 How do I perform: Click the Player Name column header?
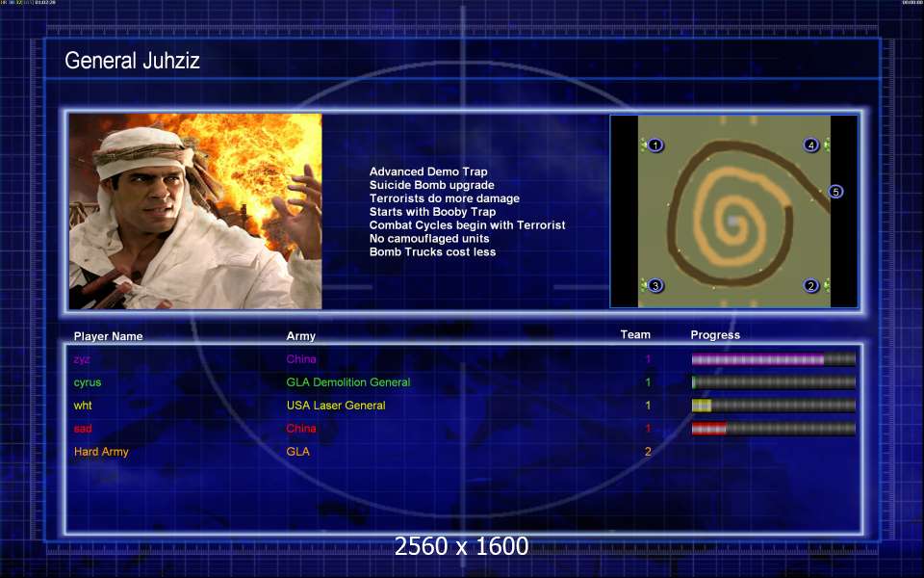(109, 336)
